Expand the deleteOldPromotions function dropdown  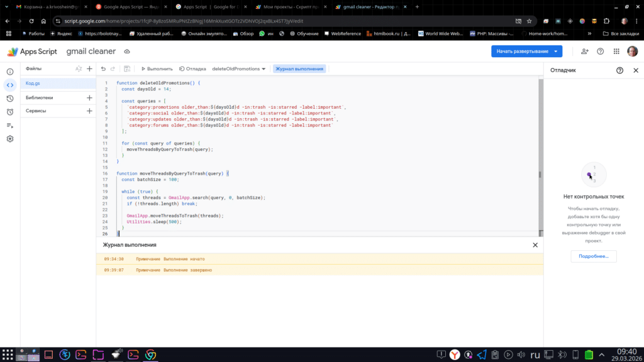coord(239,69)
